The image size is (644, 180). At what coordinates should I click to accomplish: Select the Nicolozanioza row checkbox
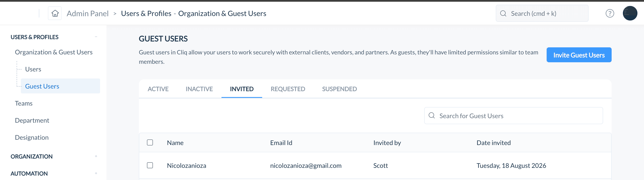[x=150, y=165]
